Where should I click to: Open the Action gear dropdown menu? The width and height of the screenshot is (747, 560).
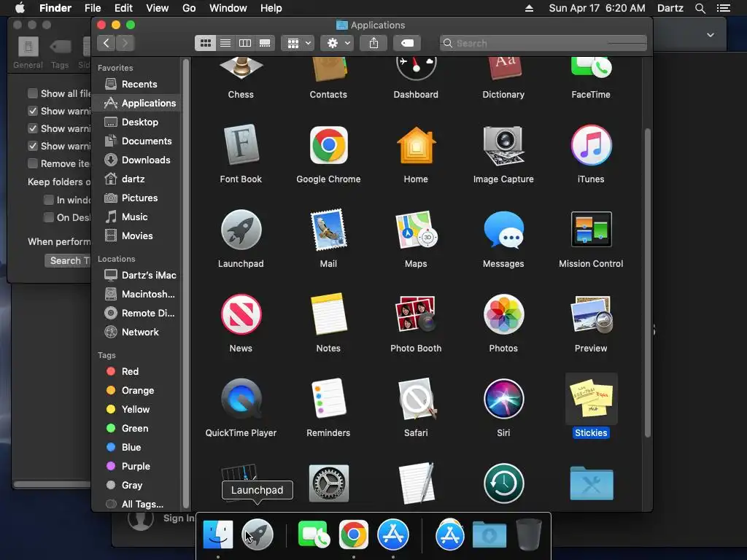(337, 43)
